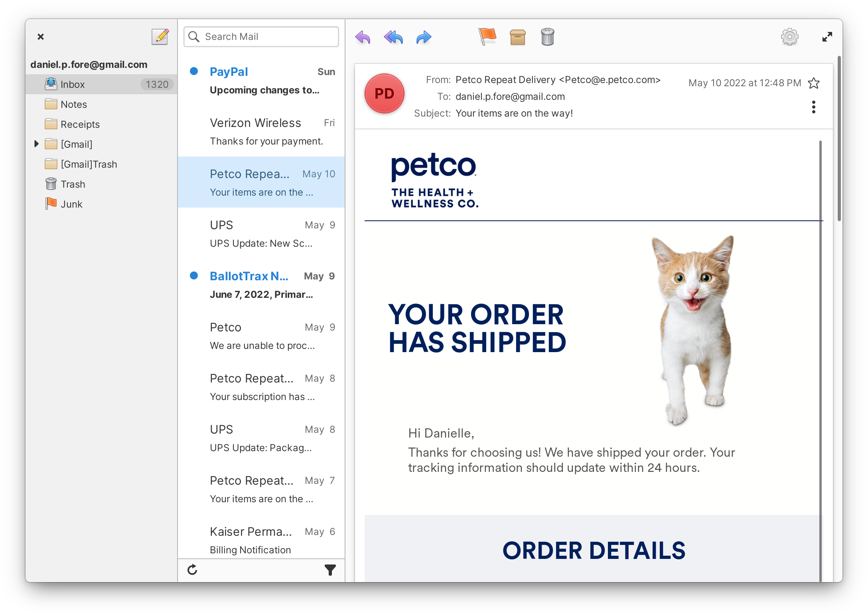
Task: Click into the Search Mail field
Action: tap(261, 37)
